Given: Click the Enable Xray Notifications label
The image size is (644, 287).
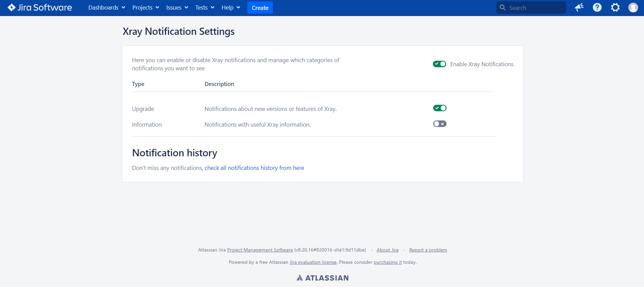Looking at the screenshot, I should pos(482,64).
